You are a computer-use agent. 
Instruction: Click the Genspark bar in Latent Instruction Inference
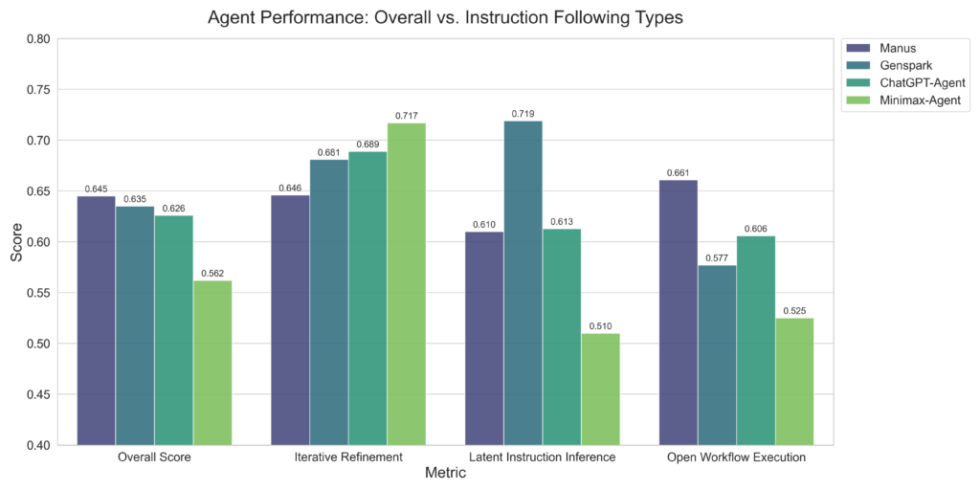[x=523, y=283]
